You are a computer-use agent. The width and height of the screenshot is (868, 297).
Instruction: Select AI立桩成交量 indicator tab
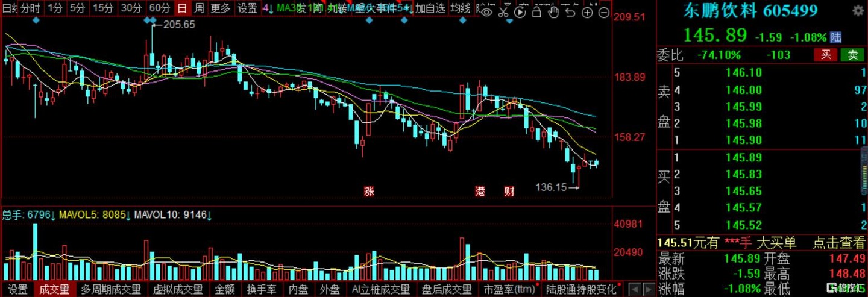click(x=381, y=290)
